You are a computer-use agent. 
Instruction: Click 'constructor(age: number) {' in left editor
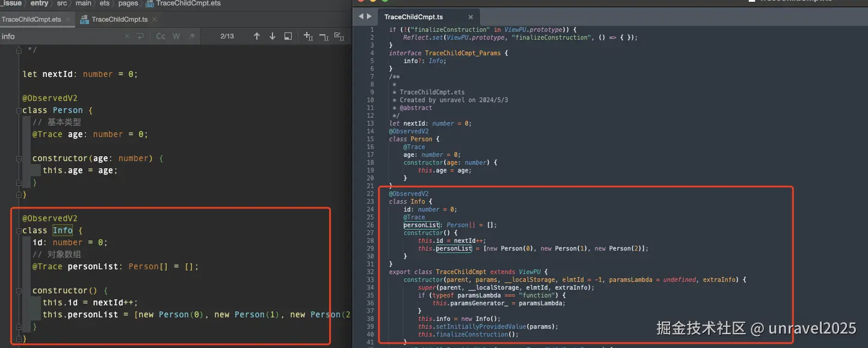98,159
